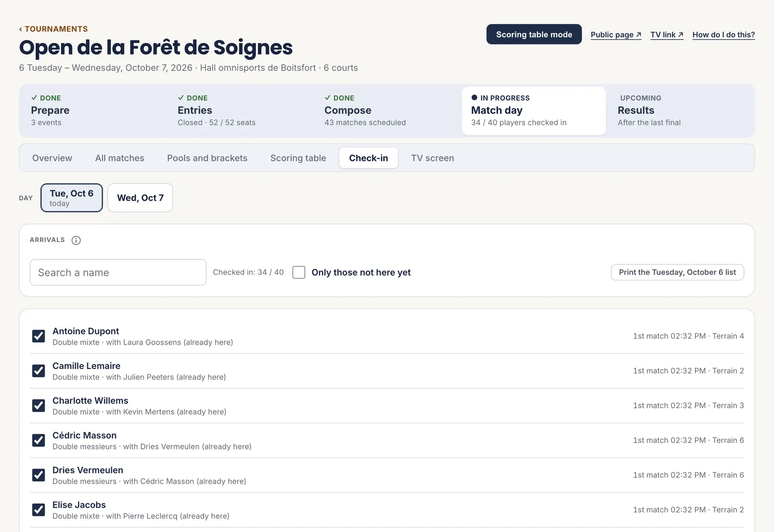Screen dimensions: 774x532
Task: Open Scoring table mode
Action: click(534, 34)
